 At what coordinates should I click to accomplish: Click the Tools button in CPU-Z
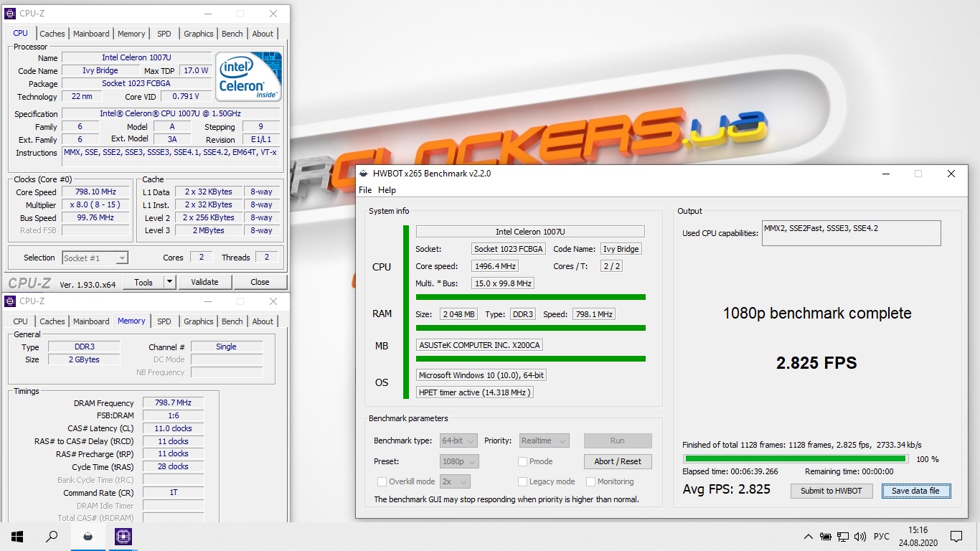click(x=144, y=282)
